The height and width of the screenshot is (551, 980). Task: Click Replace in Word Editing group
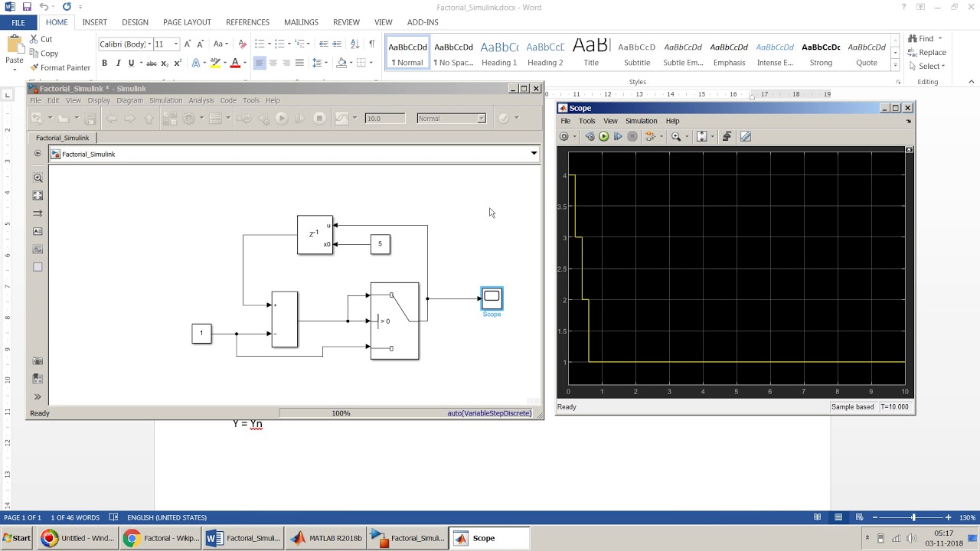(926, 53)
